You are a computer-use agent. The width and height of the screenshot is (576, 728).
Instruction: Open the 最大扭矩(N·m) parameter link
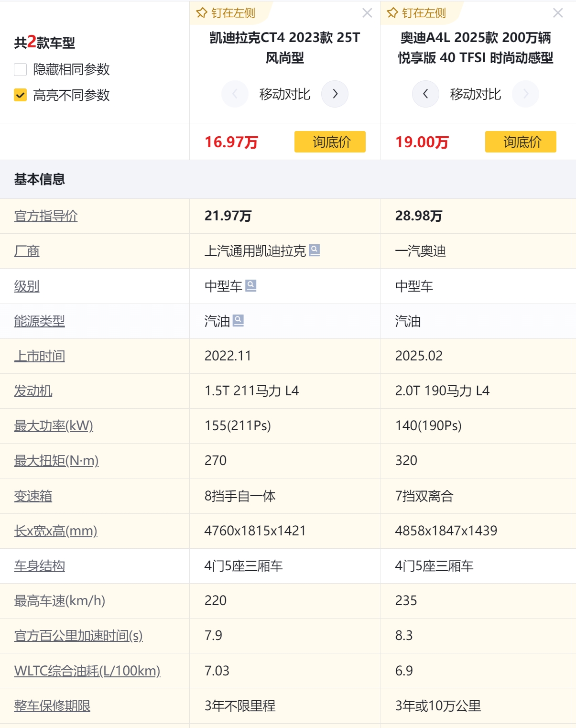click(56, 461)
